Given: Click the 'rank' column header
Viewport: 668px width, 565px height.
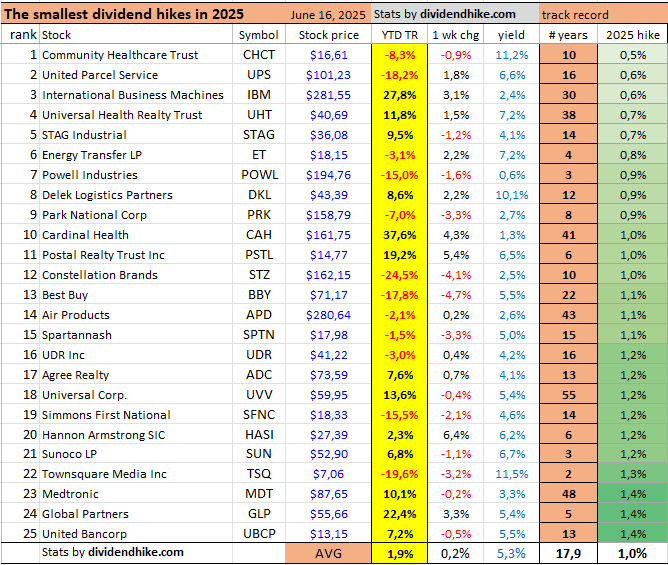Looking at the screenshot, I should pyautogui.click(x=23, y=35).
